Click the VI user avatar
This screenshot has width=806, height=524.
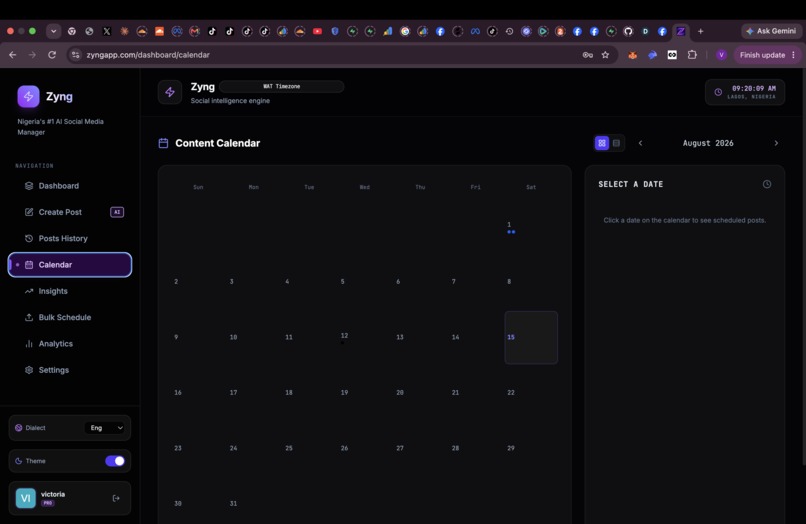coord(26,498)
